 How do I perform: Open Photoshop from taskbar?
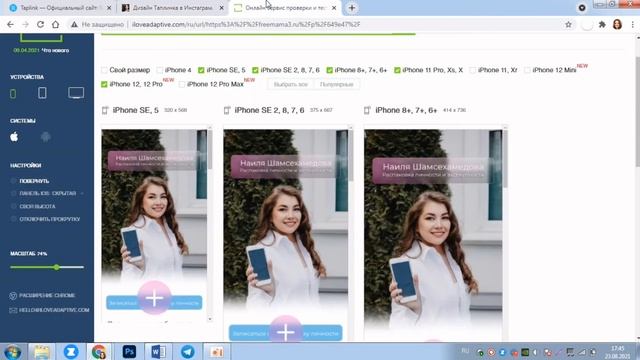pyautogui.click(x=129, y=352)
